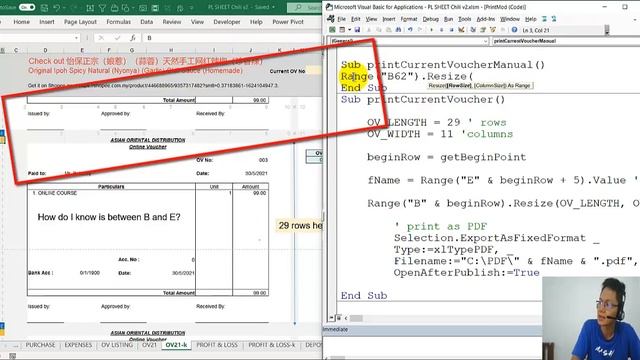Viewport: 640px width, 360px height.
Task: Switch to the Formulas ribbon tab
Action: [x=118, y=22]
